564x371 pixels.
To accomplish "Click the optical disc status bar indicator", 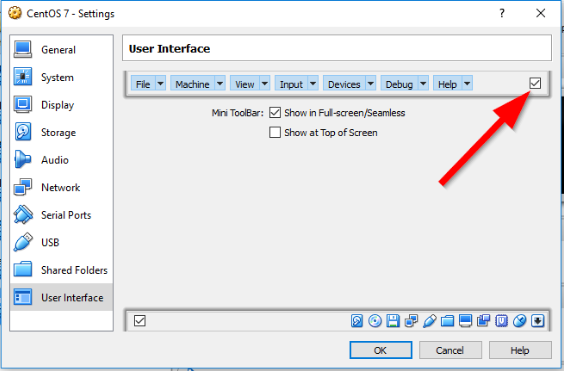I will coord(375,321).
